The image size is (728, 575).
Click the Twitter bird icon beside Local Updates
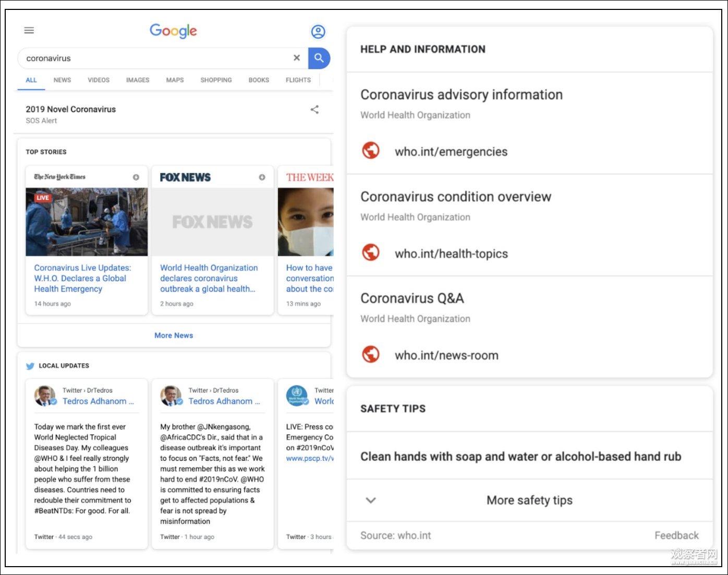(x=30, y=366)
